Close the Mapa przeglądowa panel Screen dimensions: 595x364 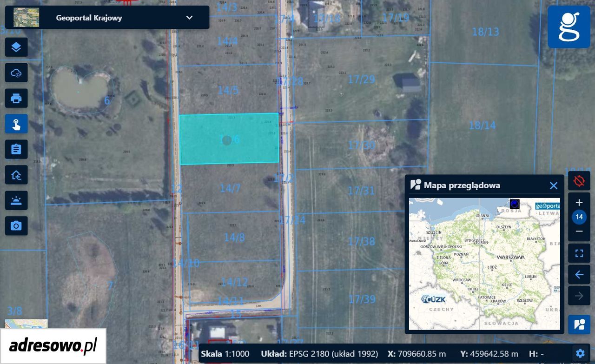point(554,185)
